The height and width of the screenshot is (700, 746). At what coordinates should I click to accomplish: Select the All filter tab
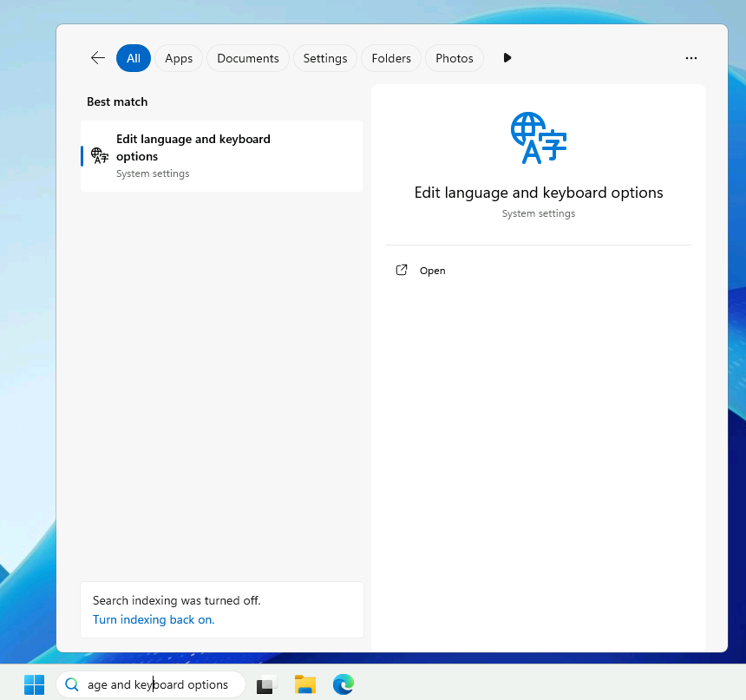click(134, 58)
